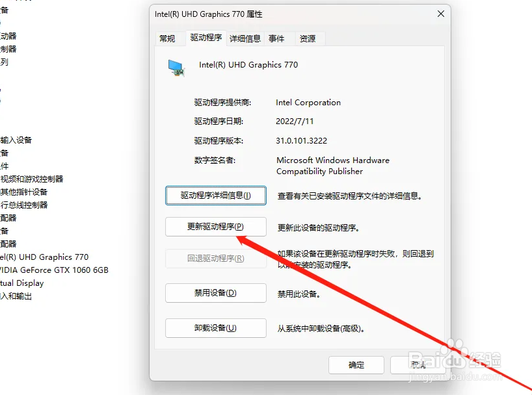532x395 pixels.
Task: Click the display adapter device icon
Action: [176, 68]
